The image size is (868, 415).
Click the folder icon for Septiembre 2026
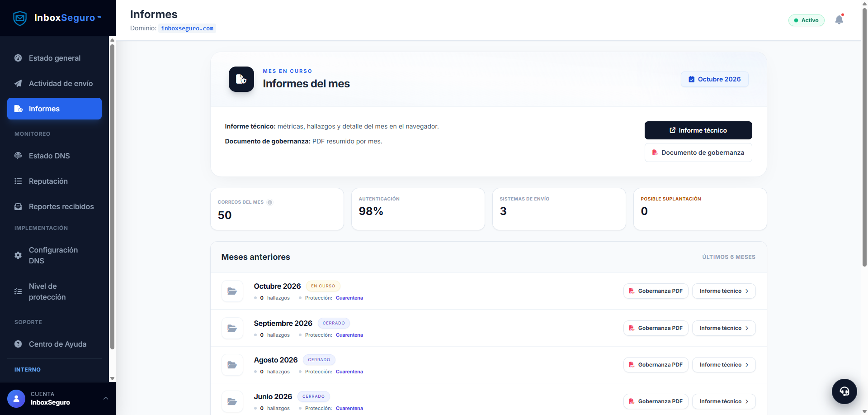click(x=232, y=328)
